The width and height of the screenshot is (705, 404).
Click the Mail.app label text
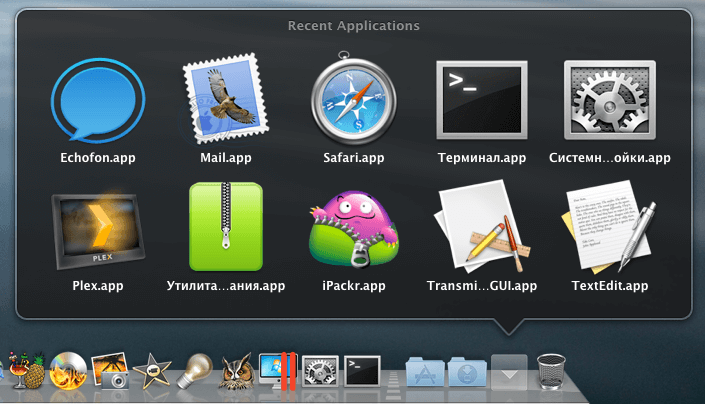pos(226,158)
